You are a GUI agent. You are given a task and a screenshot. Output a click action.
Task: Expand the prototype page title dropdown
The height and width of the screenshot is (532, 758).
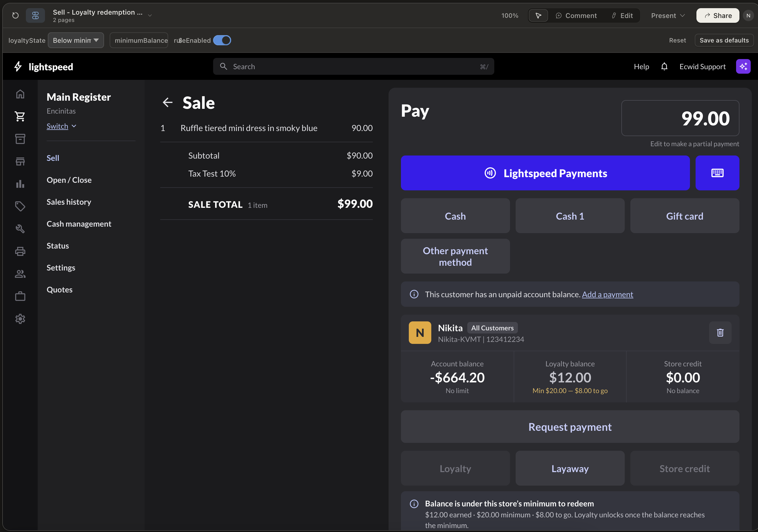tap(150, 15)
